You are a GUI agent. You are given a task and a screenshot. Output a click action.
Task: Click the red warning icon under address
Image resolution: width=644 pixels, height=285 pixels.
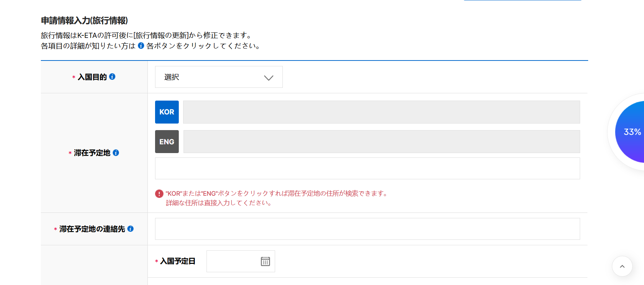click(159, 194)
